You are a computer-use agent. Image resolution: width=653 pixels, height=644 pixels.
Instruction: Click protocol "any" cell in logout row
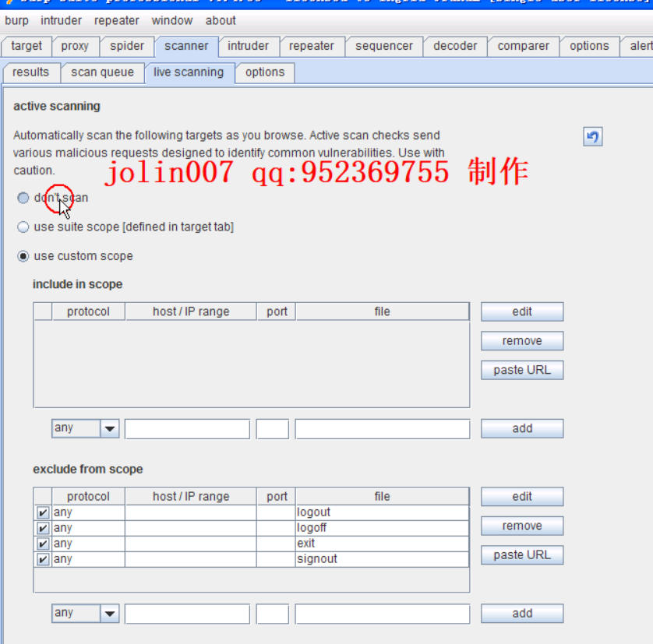tap(88, 512)
